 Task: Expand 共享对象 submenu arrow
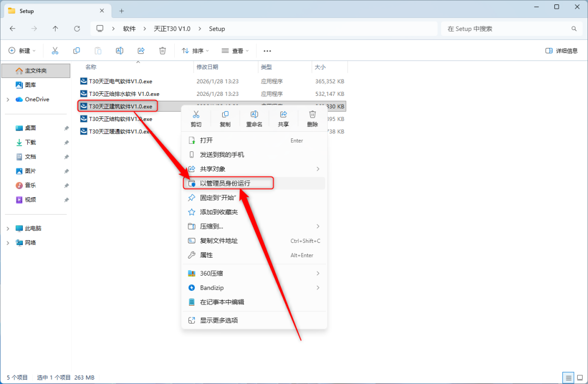click(317, 169)
